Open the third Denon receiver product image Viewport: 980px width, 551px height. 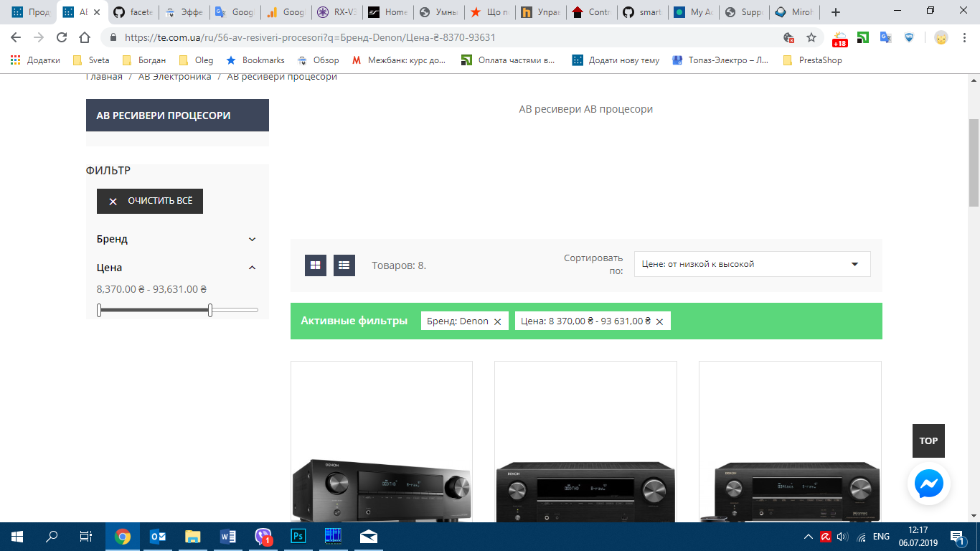790,442
